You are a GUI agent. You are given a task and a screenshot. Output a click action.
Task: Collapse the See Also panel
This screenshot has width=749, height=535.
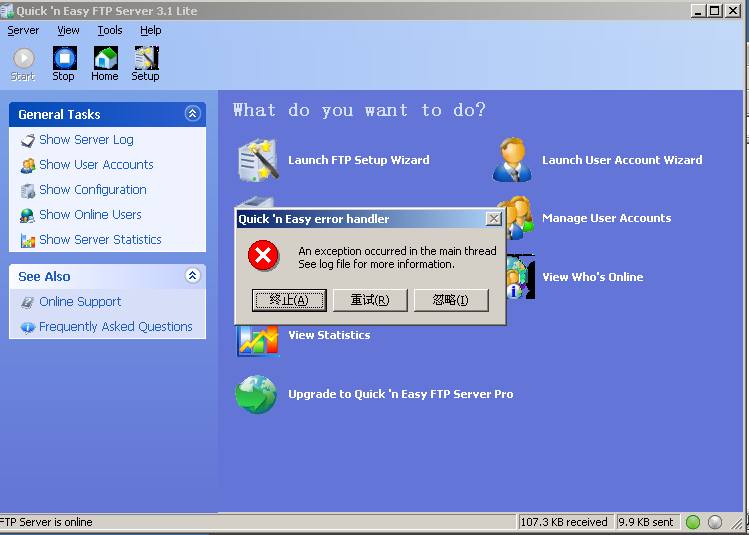pos(193,276)
